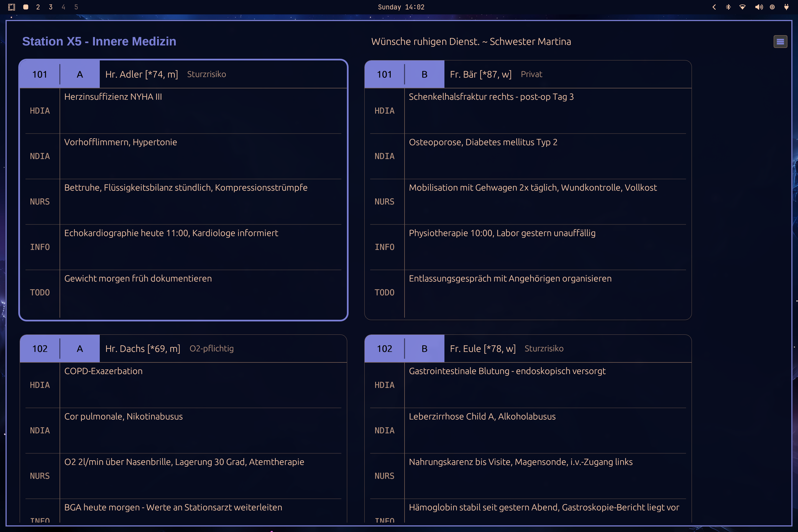Click the TODO label on Fr. Bär's card
Image resolution: width=798 pixels, height=532 pixels.
(x=384, y=293)
